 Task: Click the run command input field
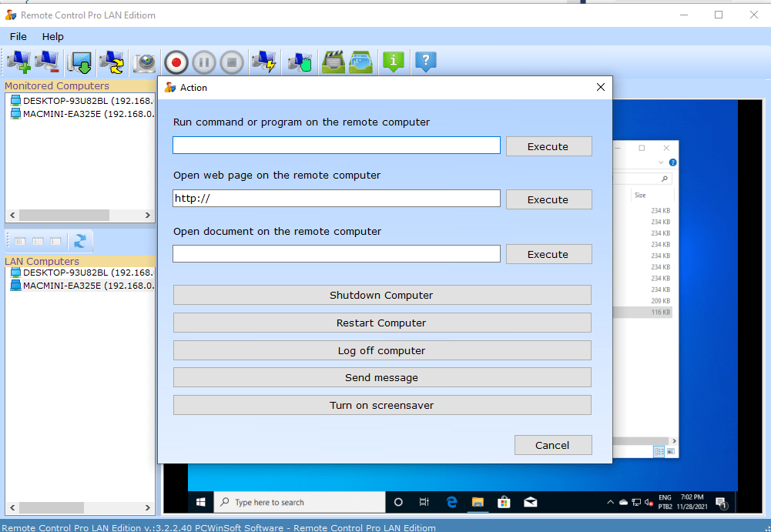[337, 145]
